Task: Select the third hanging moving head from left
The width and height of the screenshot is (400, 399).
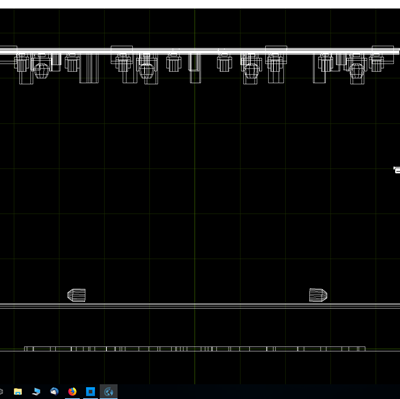Action: (x=251, y=71)
